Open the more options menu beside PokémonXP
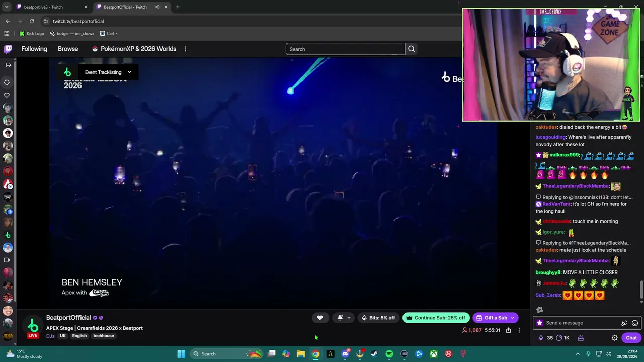Screen dimensions: 644x362 click(185, 49)
